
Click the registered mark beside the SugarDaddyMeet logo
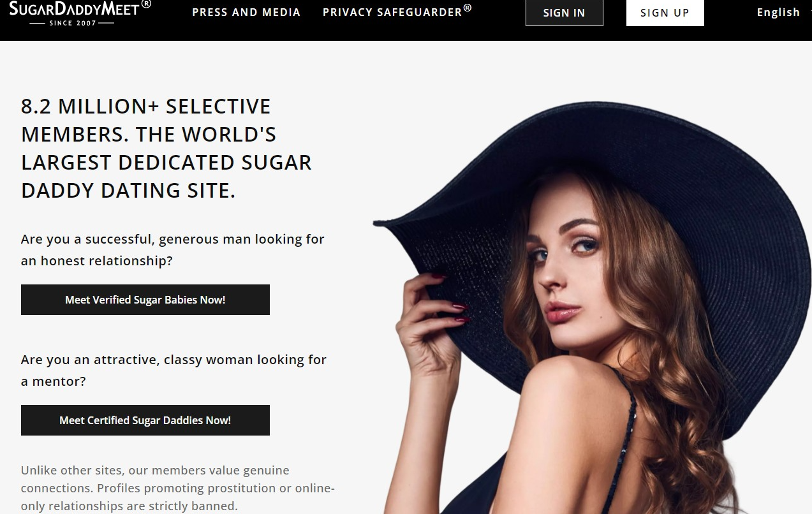(146, 4)
